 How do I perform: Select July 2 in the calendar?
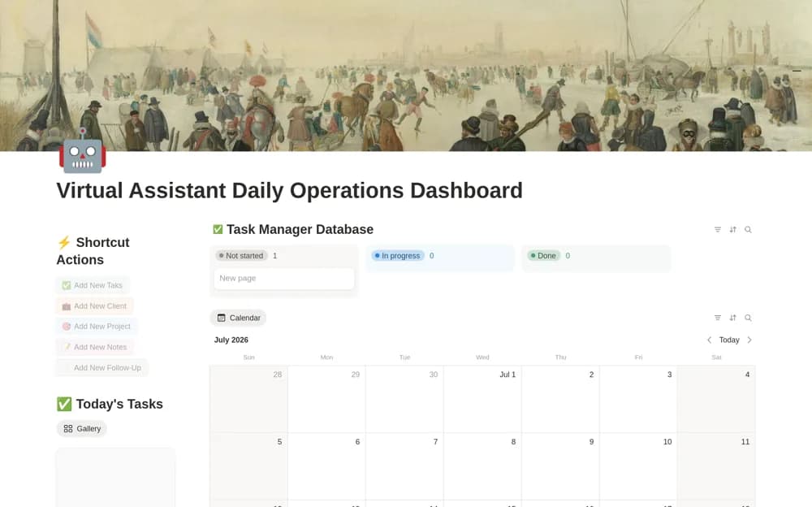coord(560,399)
